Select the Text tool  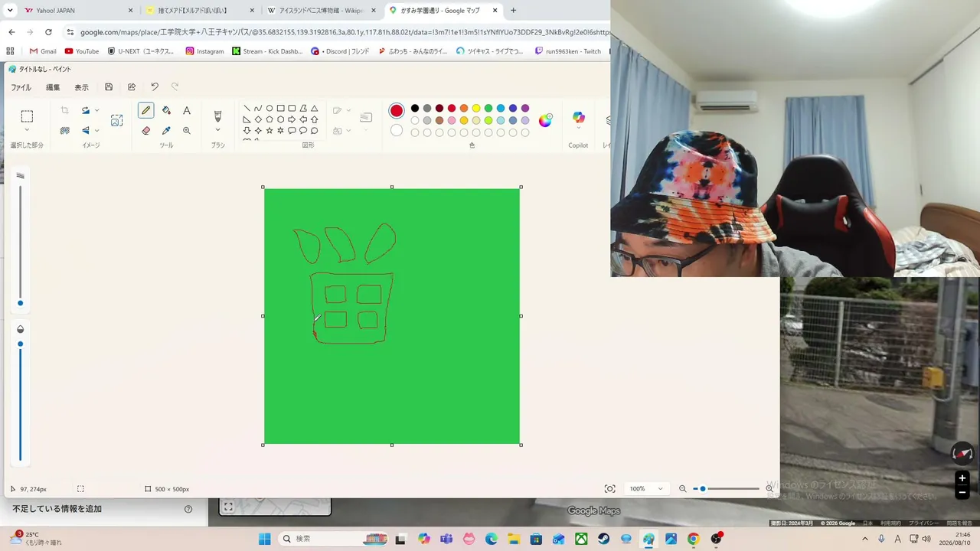coord(187,110)
